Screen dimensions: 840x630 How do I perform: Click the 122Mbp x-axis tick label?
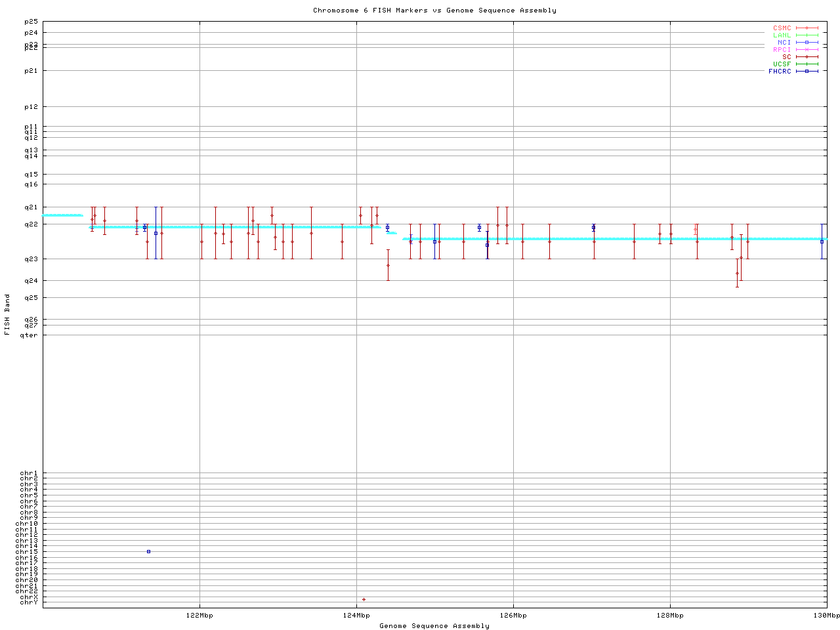(x=199, y=616)
